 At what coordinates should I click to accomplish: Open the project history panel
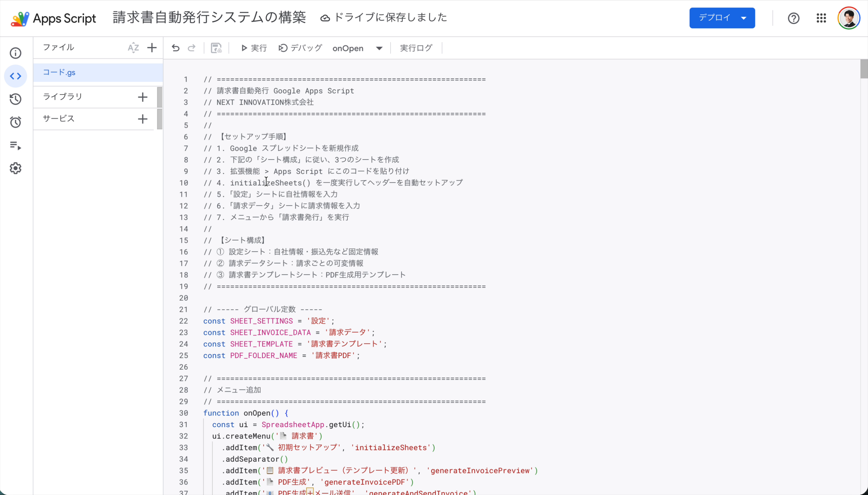pos(16,99)
